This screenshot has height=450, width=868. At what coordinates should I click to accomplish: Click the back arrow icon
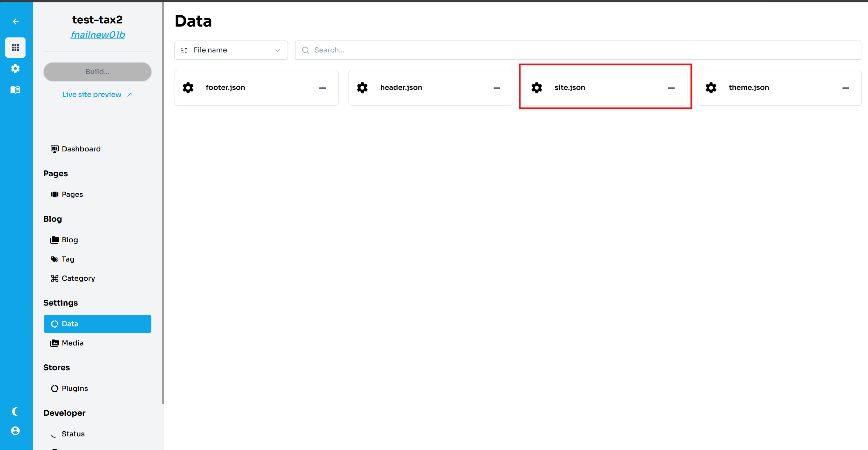(x=15, y=22)
